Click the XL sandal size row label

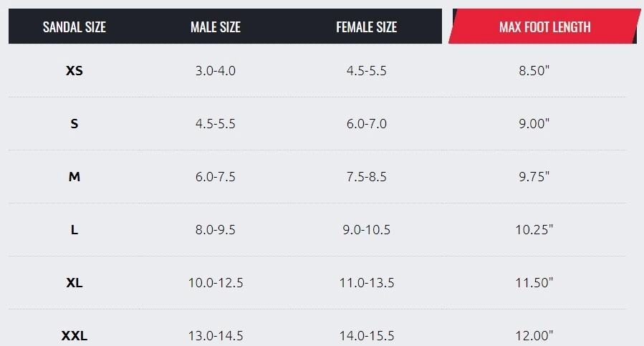pos(74,283)
